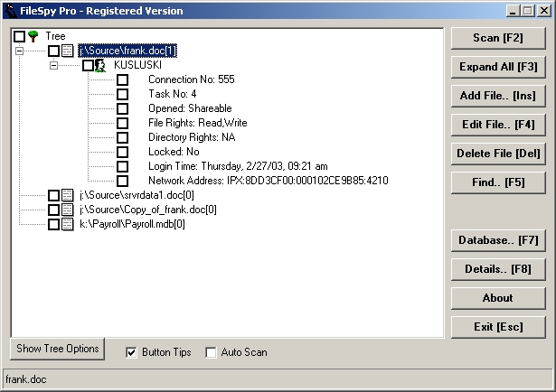This screenshot has width=556, height=392.
Task: Click the FileSpy Pro title bar icon
Action: tap(12, 11)
